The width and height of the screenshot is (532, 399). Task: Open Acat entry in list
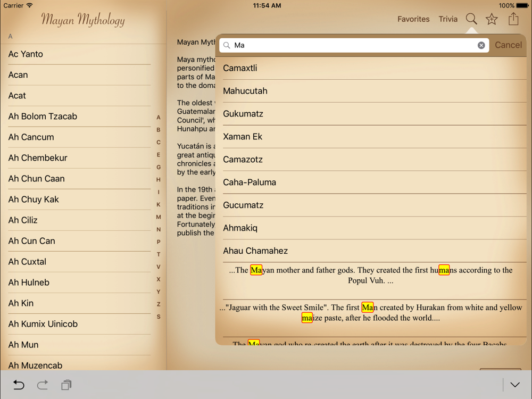(x=79, y=96)
